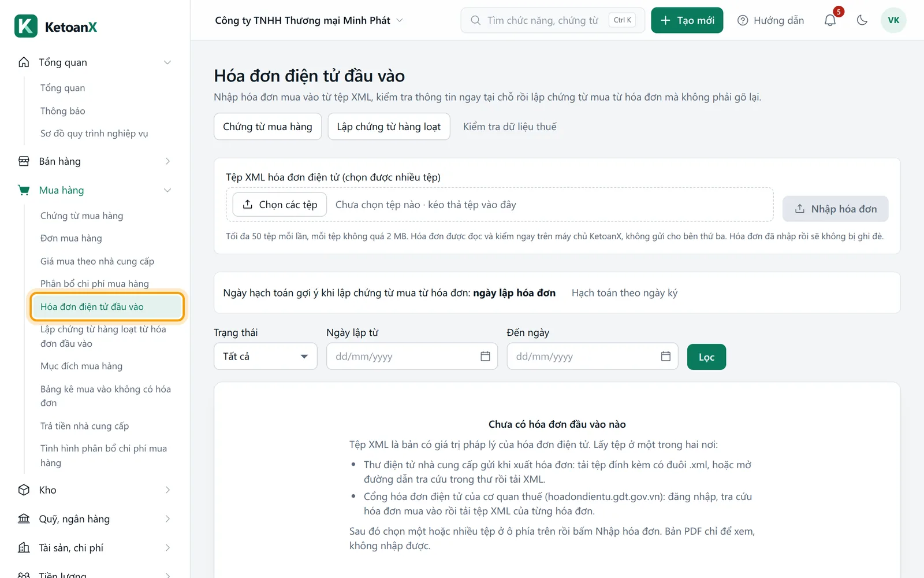This screenshot has width=924, height=578.
Task: Open the VK user avatar menu
Action: (x=893, y=20)
